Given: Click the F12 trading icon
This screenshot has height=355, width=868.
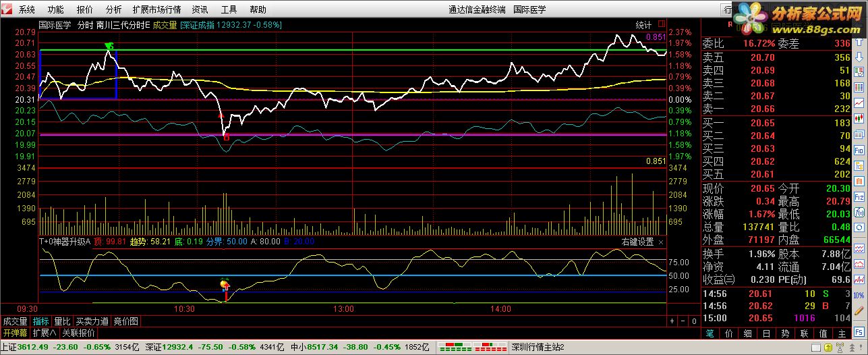Looking at the screenshot, I should [859, 198].
